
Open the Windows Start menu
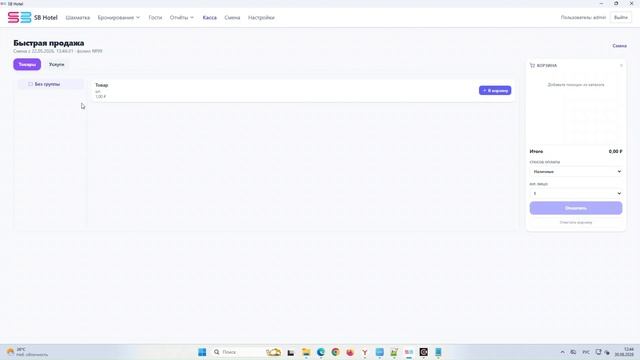(x=202, y=352)
